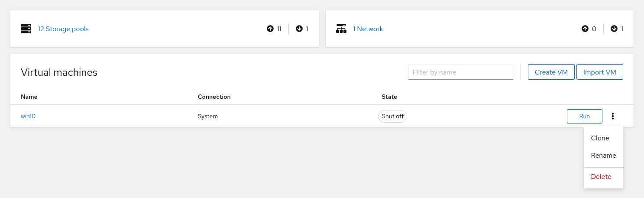
Task: Click the network topology icon
Action: (341, 29)
